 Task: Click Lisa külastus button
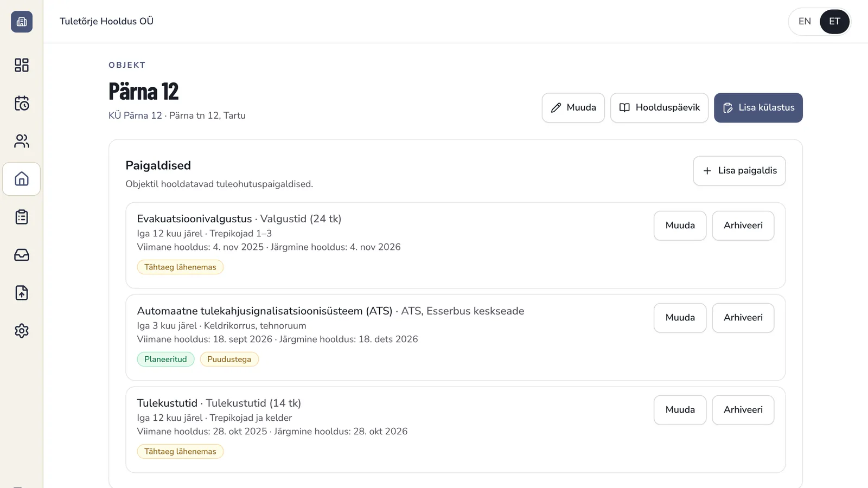(x=758, y=108)
